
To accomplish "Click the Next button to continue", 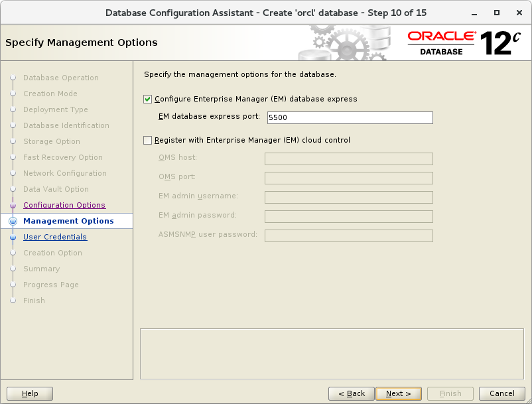I will tap(398, 393).
